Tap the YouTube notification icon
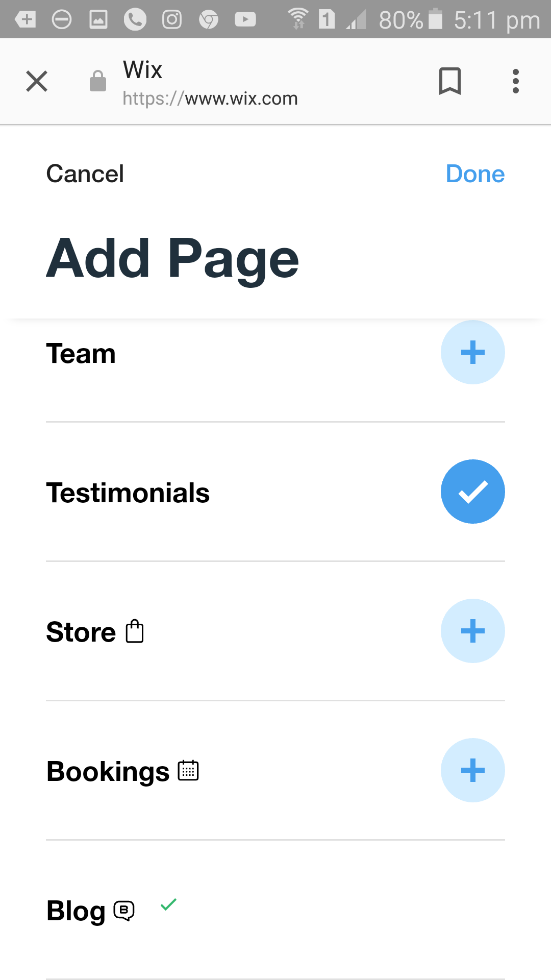551x980 pixels. [245, 20]
